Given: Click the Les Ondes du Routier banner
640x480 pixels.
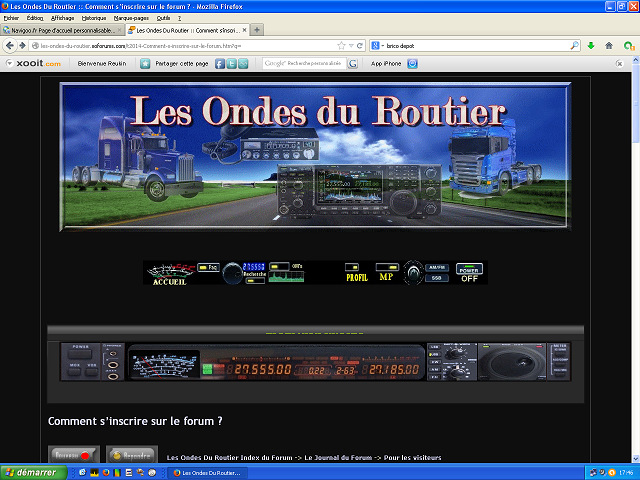Looking at the screenshot, I should 315,157.
